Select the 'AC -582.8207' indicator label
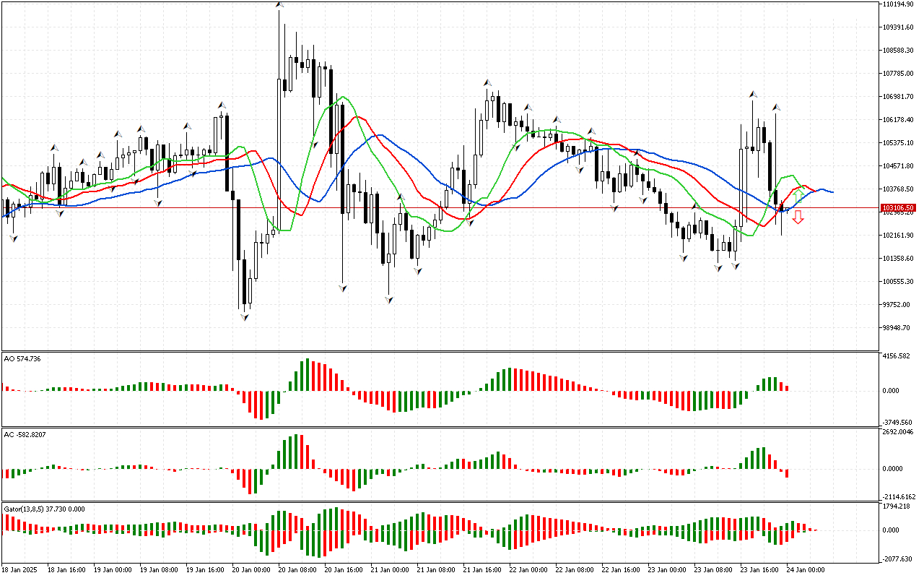Image resolution: width=924 pixels, height=578 pixels. click(25, 435)
